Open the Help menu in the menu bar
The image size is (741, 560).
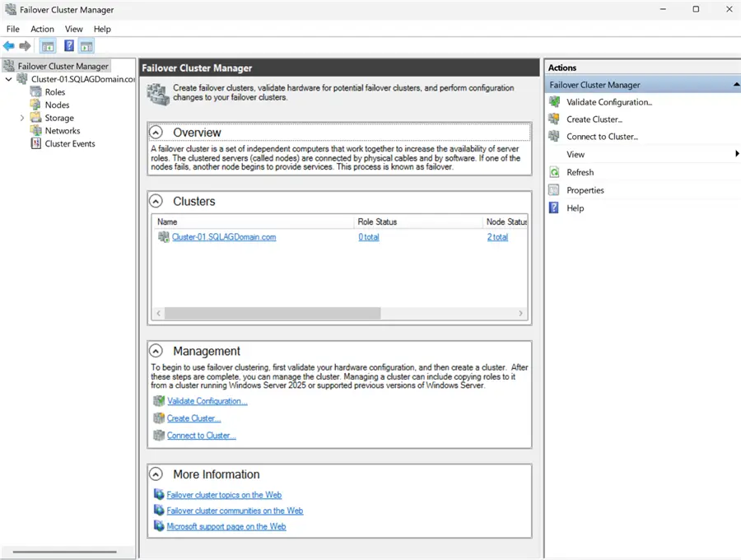click(102, 29)
